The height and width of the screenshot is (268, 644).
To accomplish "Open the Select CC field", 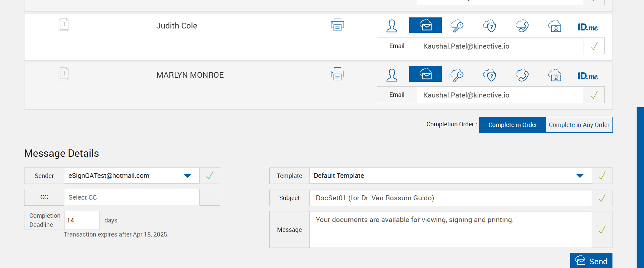I will (x=131, y=198).
